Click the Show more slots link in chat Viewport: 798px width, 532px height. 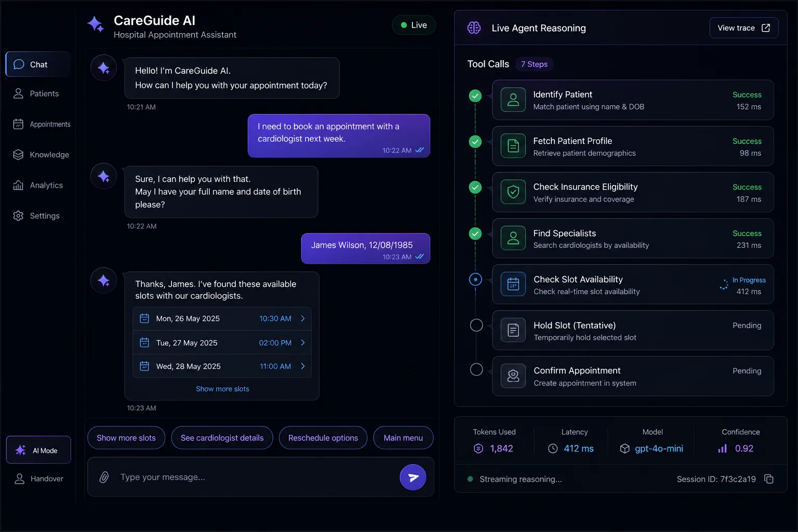click(222, 389)
